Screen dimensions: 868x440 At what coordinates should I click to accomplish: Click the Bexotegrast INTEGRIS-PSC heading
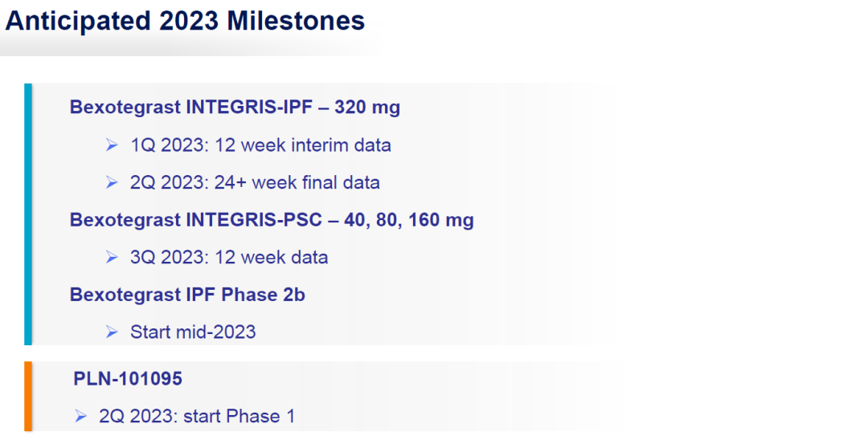point(272,220)
